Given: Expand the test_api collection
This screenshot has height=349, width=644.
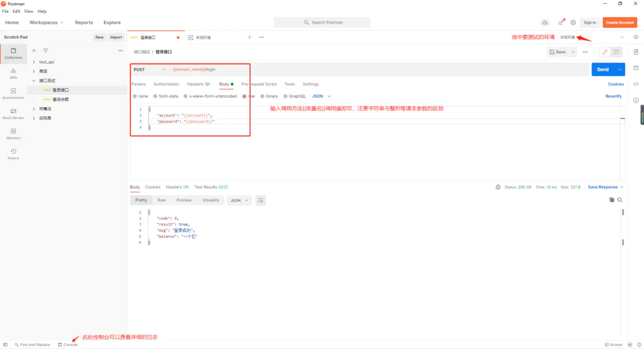Looking at the screenshot, I should pyautogui.click(x=34, y=62).
